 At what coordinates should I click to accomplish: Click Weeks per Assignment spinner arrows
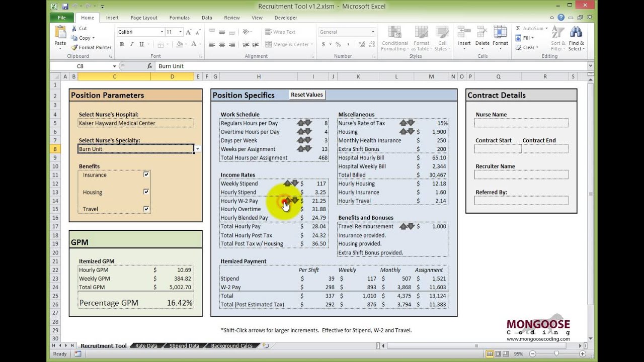(x=304, y=149)
